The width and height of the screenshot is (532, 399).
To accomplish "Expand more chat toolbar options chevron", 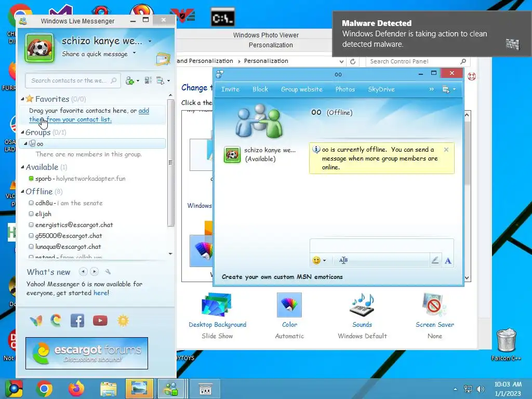I will (431, 89).
